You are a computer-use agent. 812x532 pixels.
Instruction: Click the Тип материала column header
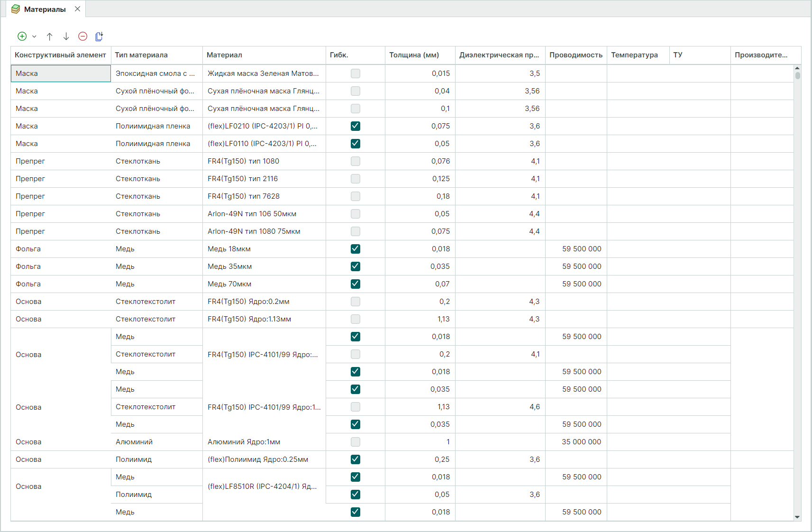141,55
